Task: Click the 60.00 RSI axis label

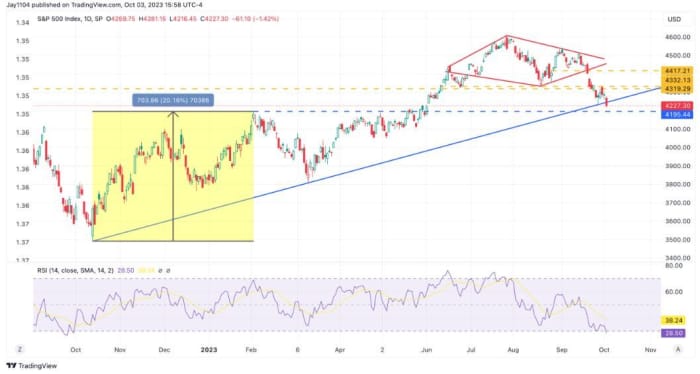Action: (x=674, y=292)
